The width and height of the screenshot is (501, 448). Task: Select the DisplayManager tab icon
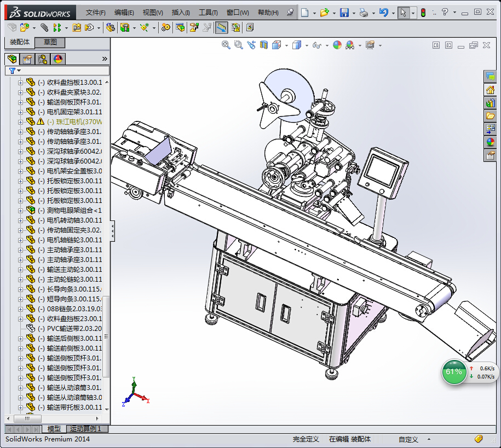click(58, 59)
